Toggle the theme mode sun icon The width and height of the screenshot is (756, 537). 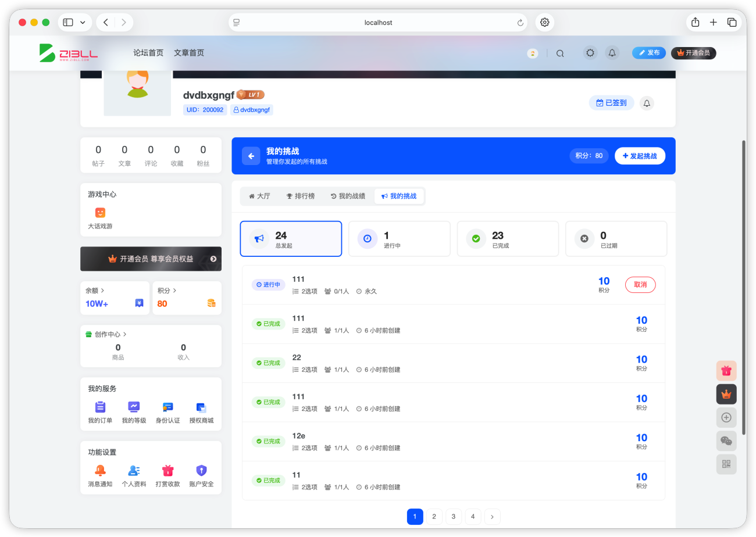pyautogui.click(x=590, y=53)
